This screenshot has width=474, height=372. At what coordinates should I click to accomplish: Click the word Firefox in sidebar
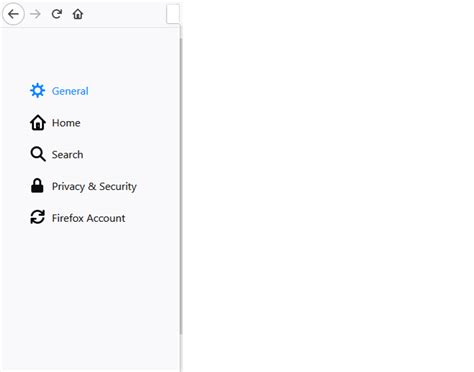point(68,218)
